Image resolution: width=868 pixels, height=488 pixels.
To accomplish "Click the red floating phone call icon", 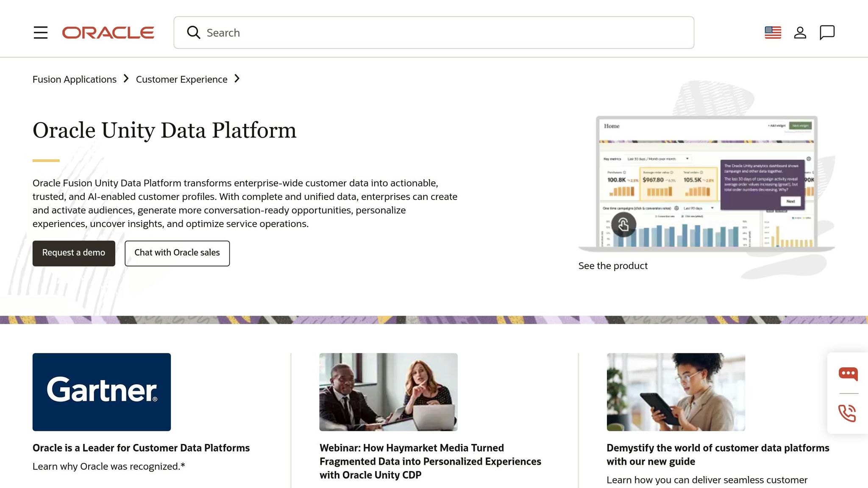I will (847, 413).
